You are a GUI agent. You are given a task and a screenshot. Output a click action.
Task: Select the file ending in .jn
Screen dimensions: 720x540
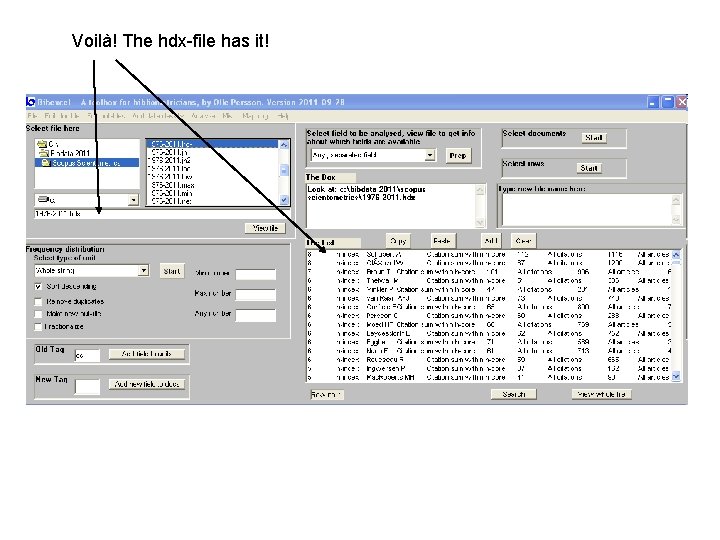pos(213,152)
